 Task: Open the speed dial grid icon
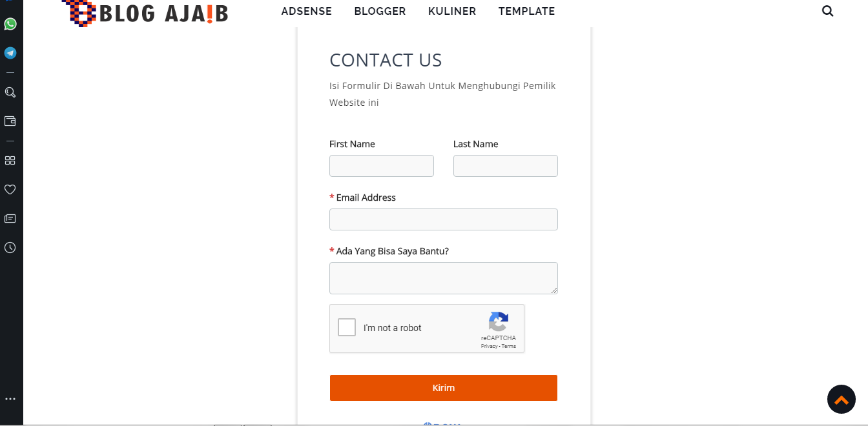click(10, 160)
